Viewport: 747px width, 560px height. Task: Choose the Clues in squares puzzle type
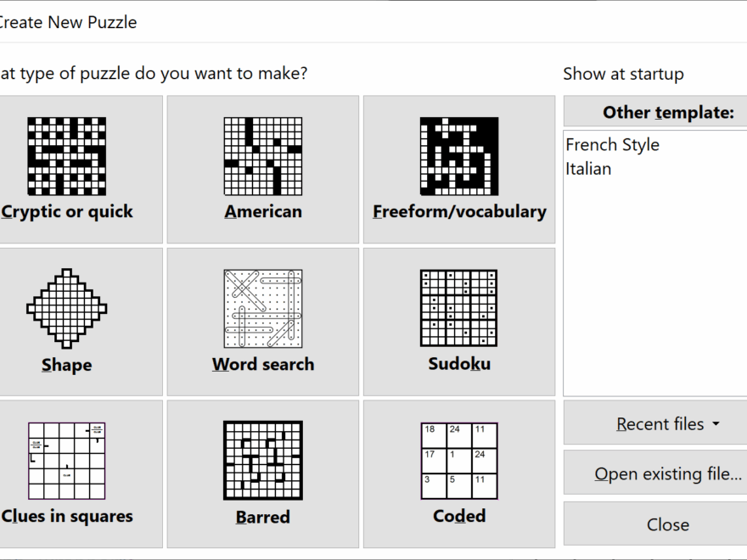(81, 473)
